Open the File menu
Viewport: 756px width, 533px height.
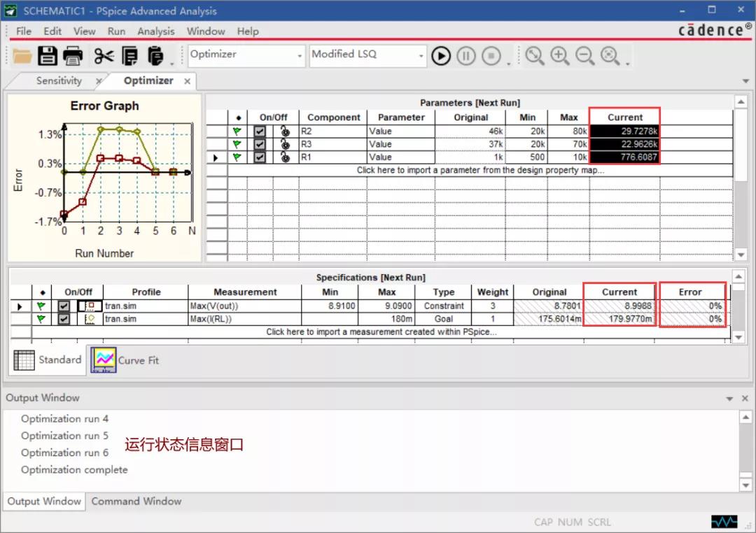[x=24, y=31]
